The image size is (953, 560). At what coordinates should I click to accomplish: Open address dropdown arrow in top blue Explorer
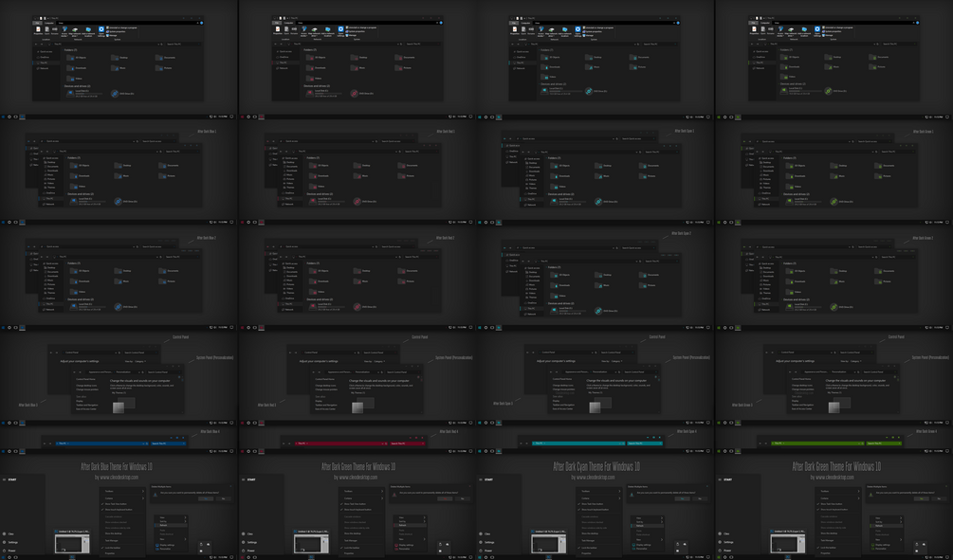coord(158,45)
